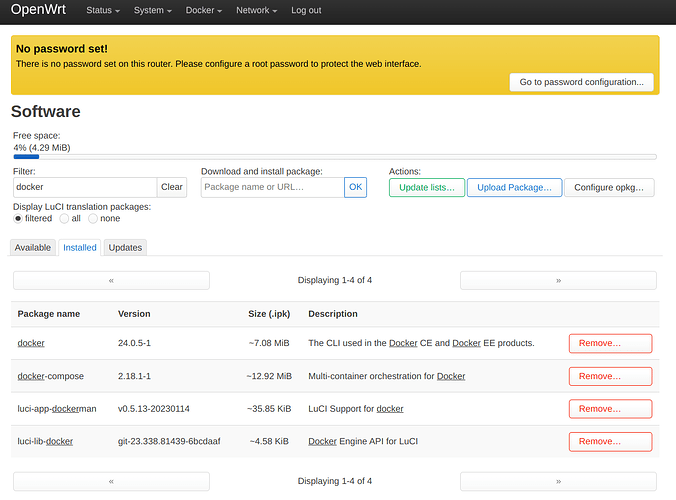676x500 pixels.
Task: Select the all translation radio button
Action: click(x=64, y=219)
